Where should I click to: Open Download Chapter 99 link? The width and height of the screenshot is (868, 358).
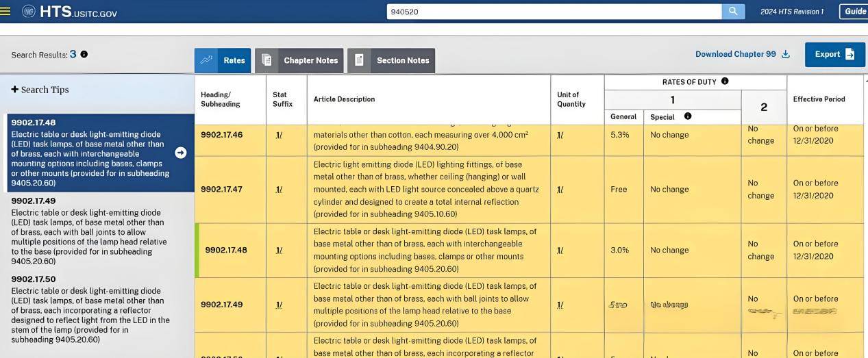[736, 54]
